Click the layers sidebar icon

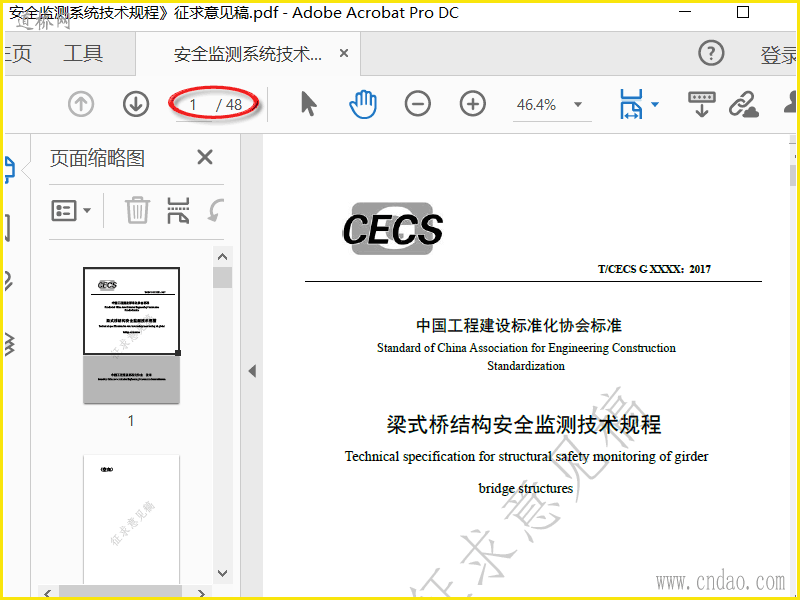[9, 344]
